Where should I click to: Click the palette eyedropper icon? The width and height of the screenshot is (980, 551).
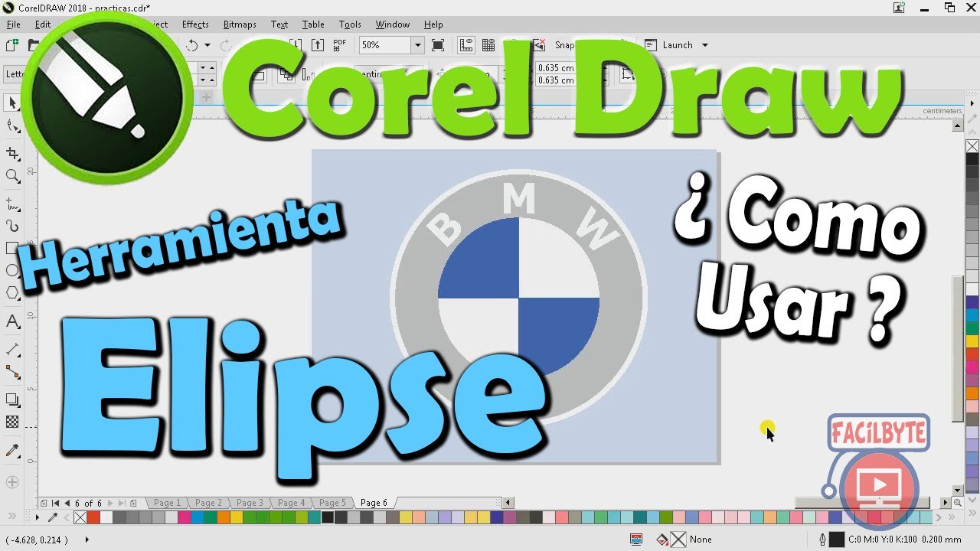coord(53,518)
